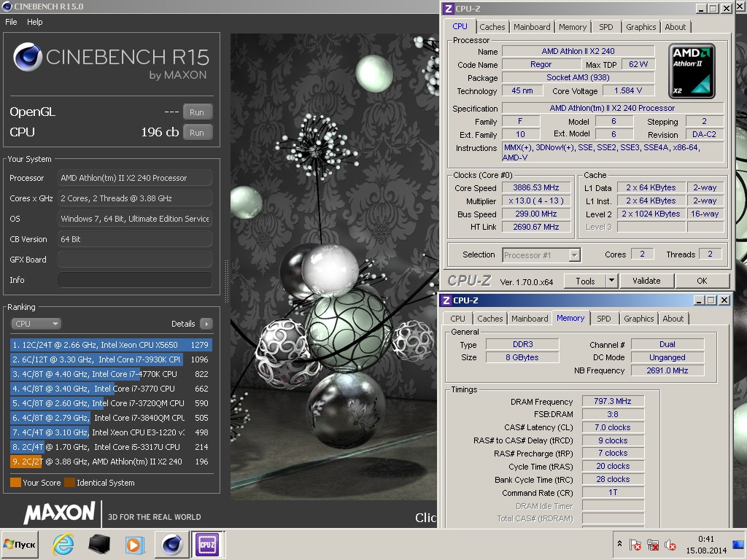The height and width of the screenshot is (560, 747).
Task: Click the CPU-Z Tools button
Action: coord(585,281)
